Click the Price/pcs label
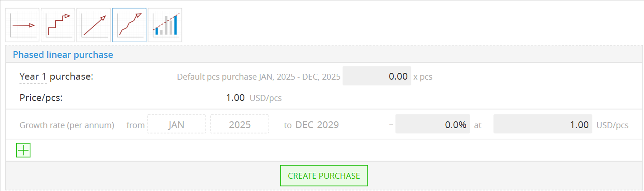Viewport: 644px width, 191px height. 41,98
